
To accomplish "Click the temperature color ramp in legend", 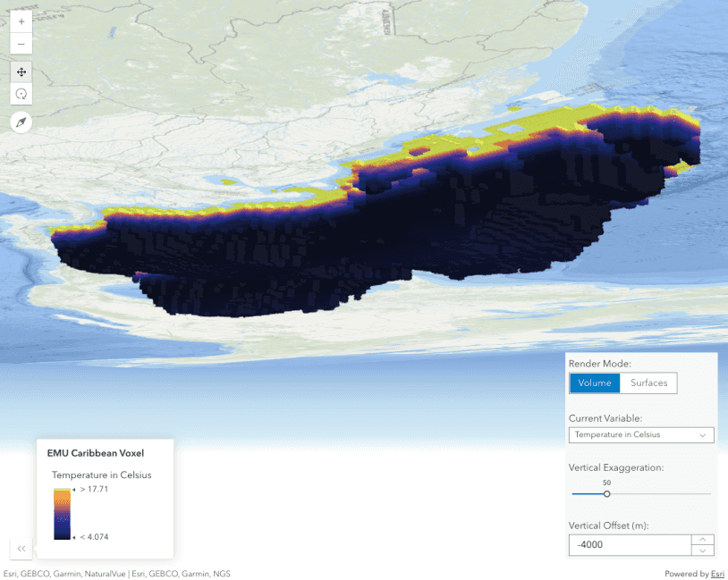I will point(62,514).
